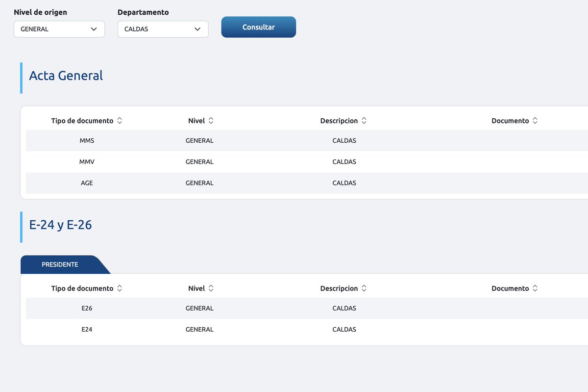Select the MMS document type cell
This screenshot has height=392, width=588.
tap(87, 141)
